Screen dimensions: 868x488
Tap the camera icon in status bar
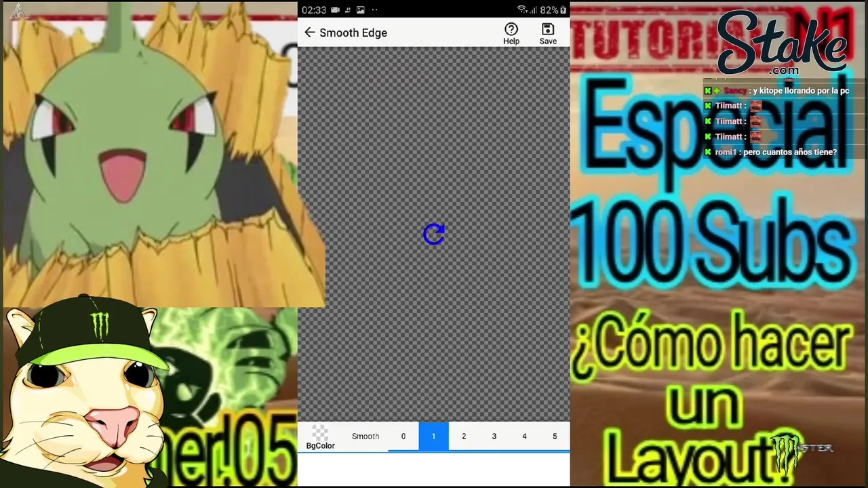[335, 10]
